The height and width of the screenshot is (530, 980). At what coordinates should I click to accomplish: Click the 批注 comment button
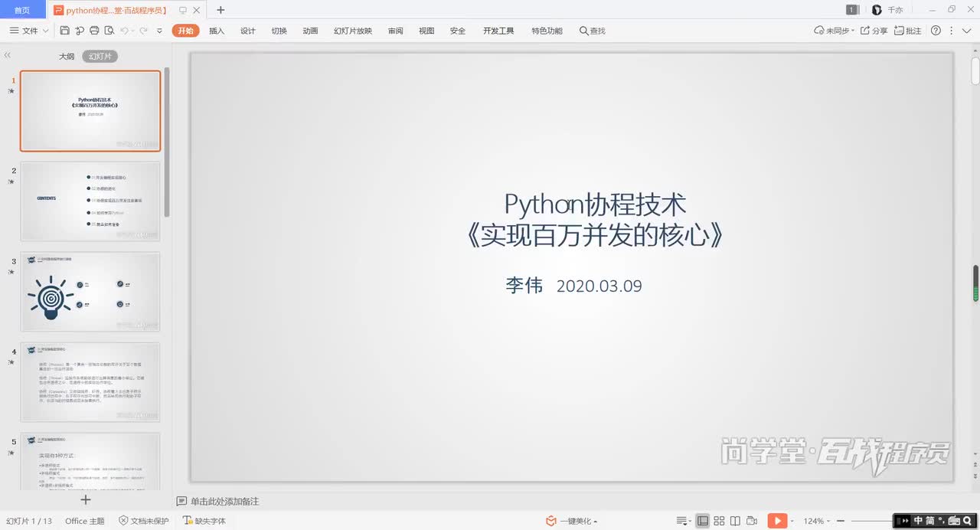click(x=908, y=31)
